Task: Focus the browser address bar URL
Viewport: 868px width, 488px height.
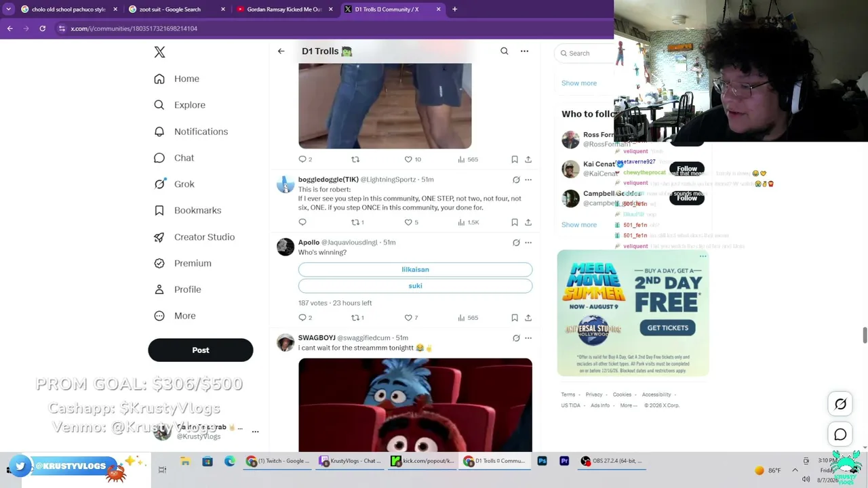Action: point(134,28)
